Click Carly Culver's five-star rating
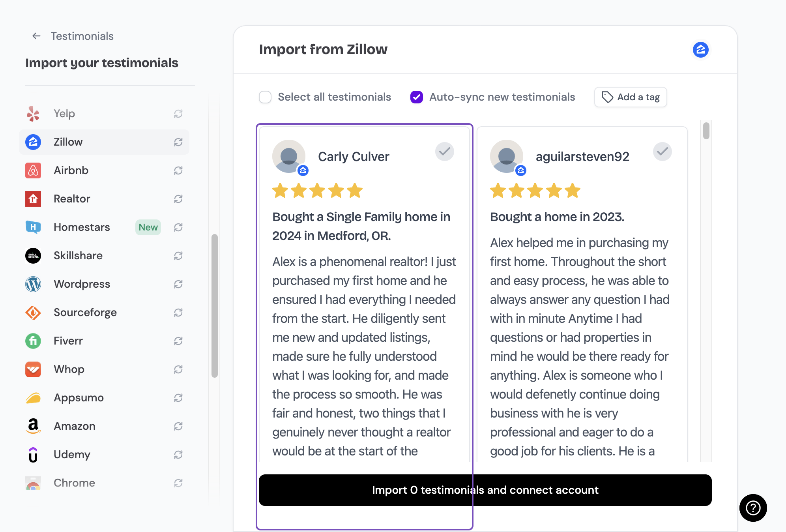Screen dimensions: 786x532 [x=317, y=191]
